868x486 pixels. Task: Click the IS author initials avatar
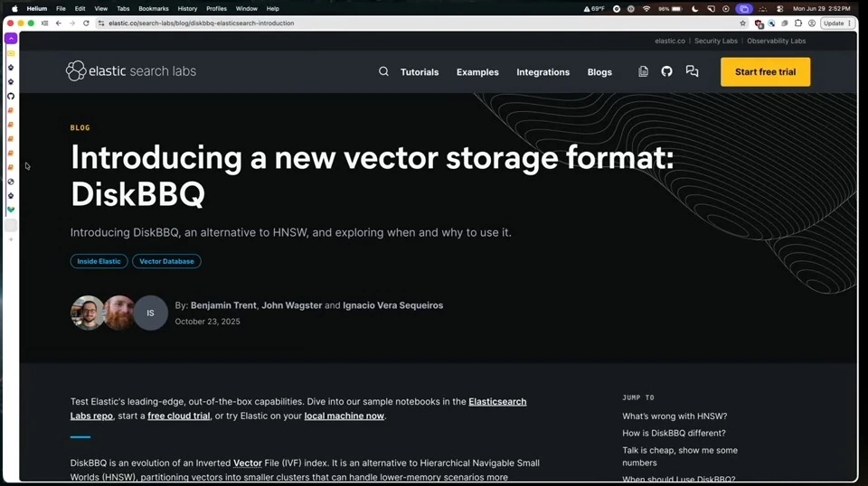click(151, 313)
